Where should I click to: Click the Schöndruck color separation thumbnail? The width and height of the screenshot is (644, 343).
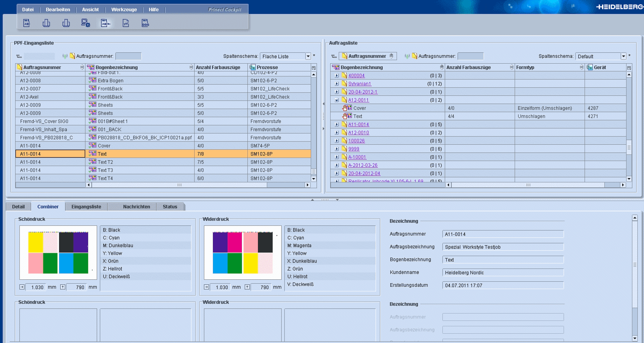[58, 253]
